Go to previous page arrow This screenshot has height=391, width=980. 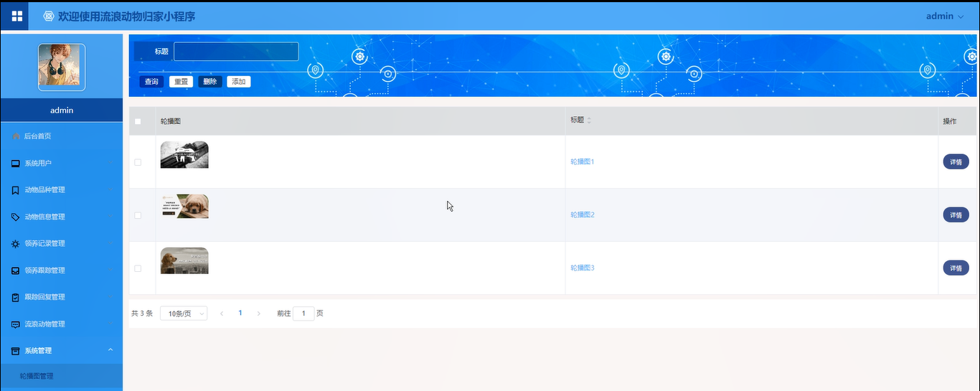point(222,314)
